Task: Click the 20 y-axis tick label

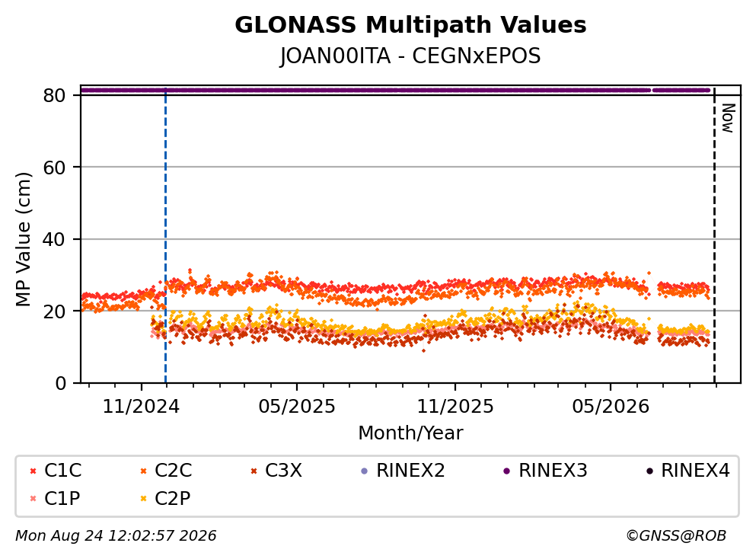Action: pyautogui.click(x=54, y=311)
